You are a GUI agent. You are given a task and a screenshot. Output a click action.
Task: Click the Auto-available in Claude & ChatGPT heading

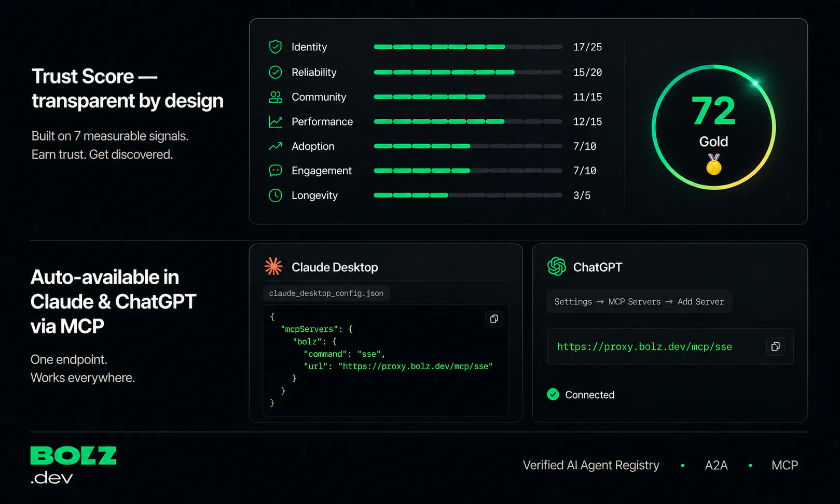[113, 301]
